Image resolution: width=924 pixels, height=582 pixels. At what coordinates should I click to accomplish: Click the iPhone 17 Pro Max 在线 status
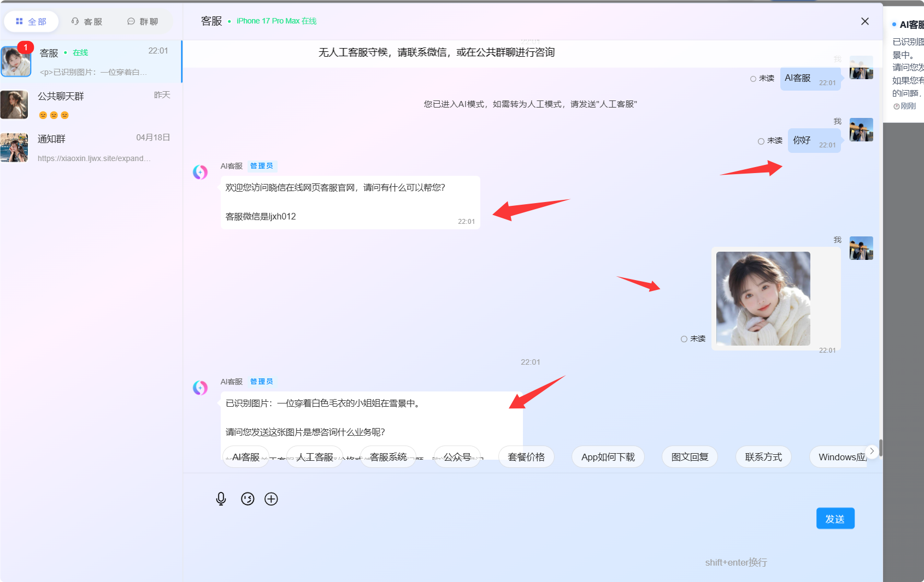coord(276,21)
